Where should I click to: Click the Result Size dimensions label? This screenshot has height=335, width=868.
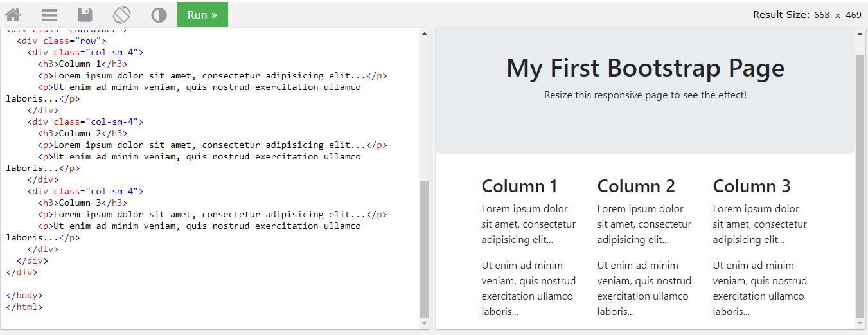coord(807,15)
